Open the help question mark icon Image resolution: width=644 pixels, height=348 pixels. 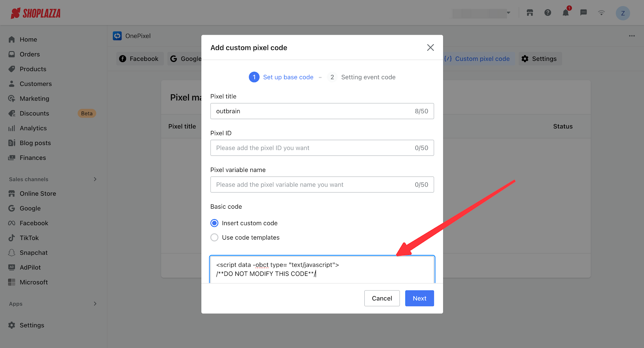click(x=548, y=13)
